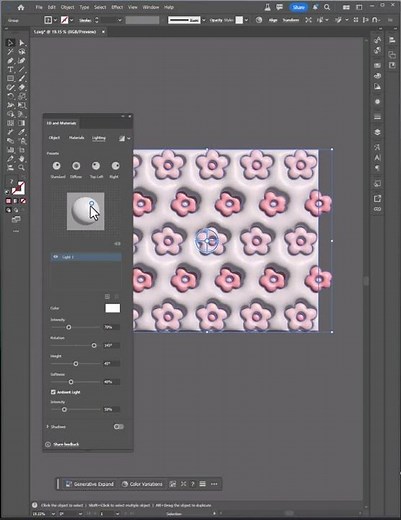The height and width of the screenshot is (520, 401).
Task: Switch to the Materials tab
Action: pyautogui.click(x=76, y=138)
